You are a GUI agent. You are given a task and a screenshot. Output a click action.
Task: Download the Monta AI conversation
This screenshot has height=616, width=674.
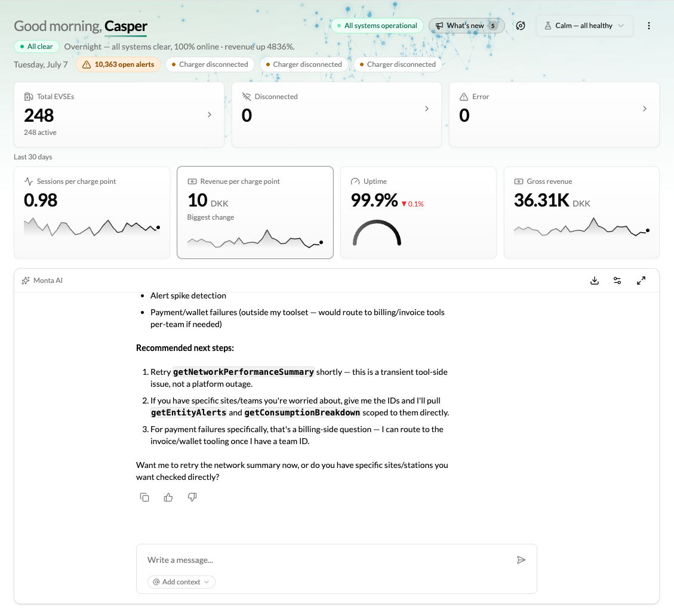[x=595, y=281]
